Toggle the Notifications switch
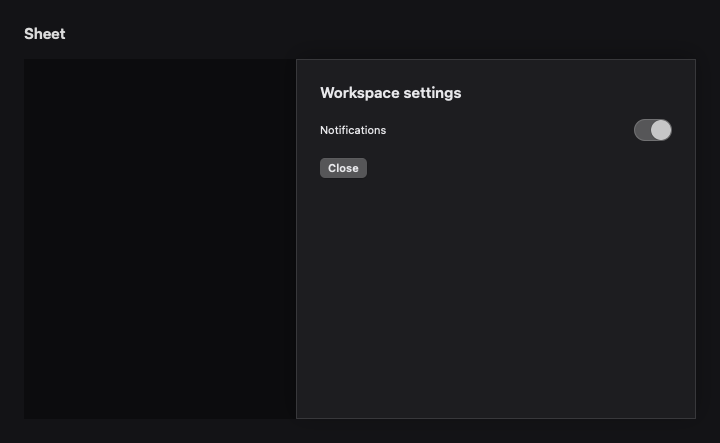Screen dimensions: 720x443 [x=652, y=130]
